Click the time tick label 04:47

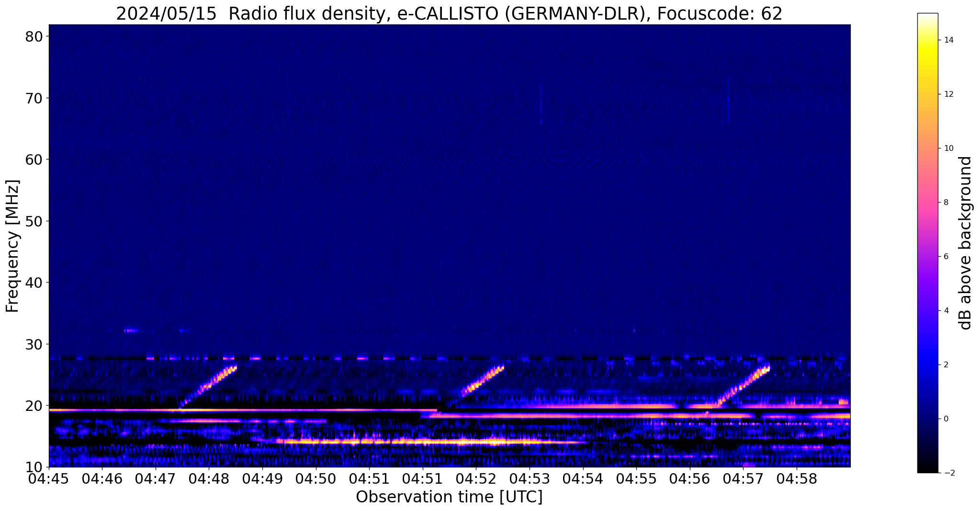(x=156, y=479)
